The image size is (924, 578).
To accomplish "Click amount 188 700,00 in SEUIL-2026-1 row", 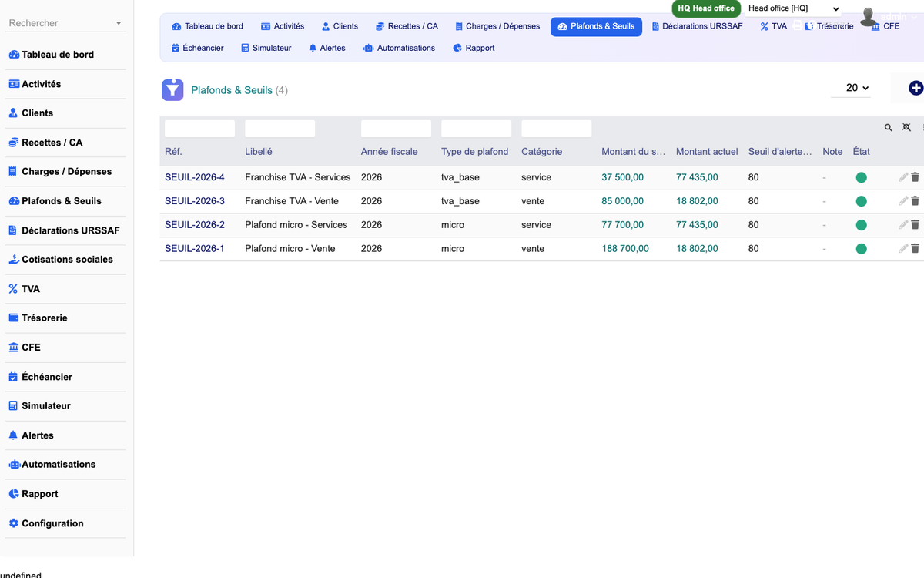I will click(625, 249).
